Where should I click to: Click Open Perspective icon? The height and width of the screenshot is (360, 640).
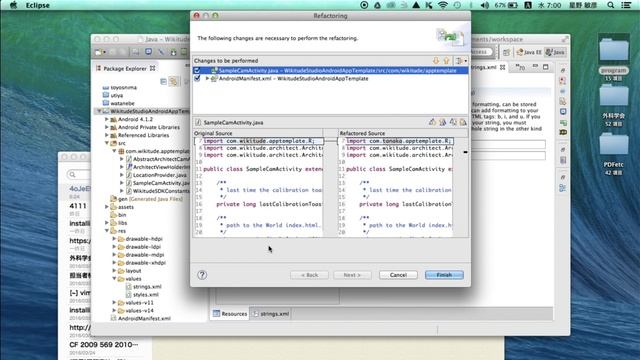[x=507, y=52]
